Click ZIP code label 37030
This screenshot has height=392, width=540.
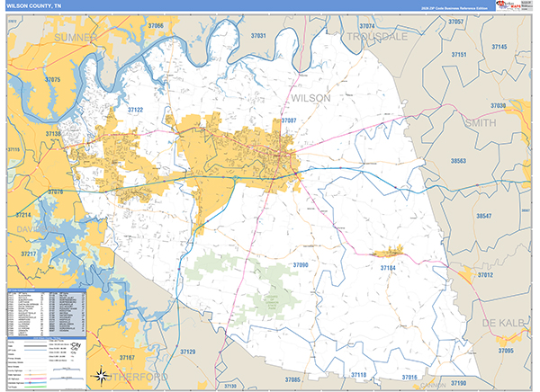click(x=498, y=106)
